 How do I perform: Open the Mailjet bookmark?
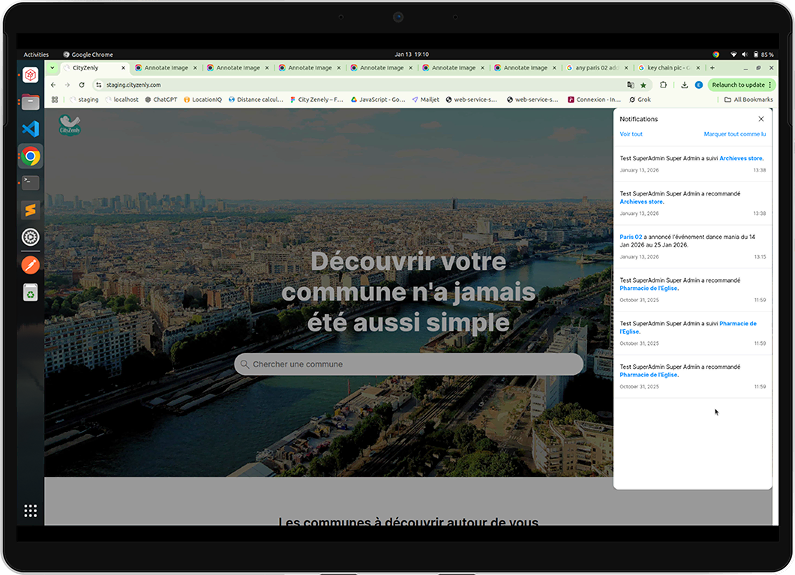(426, 100)
